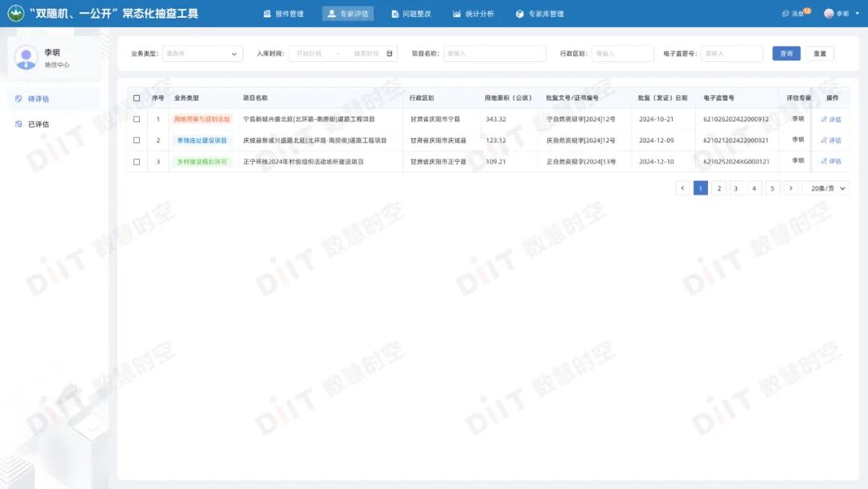The height and width of the screenshot is (489, 868).
Task: Open the 业务类型 dropdown
Action: [202, 54]
